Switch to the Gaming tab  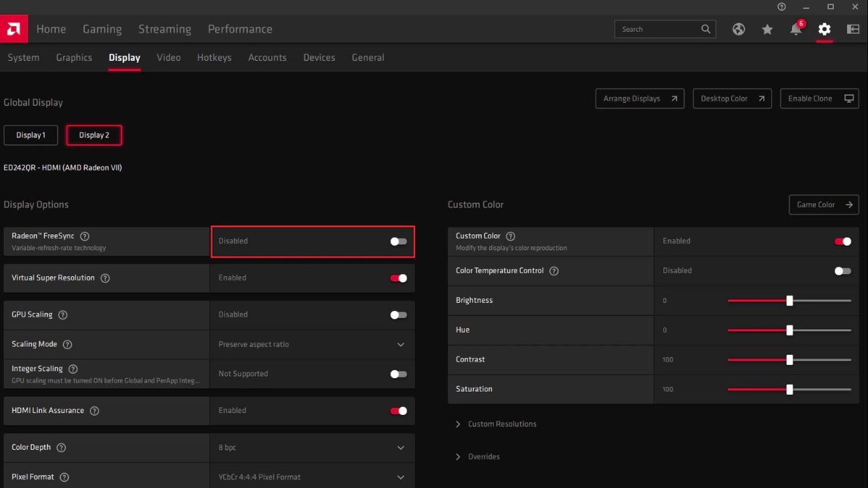tap(102, 29)
